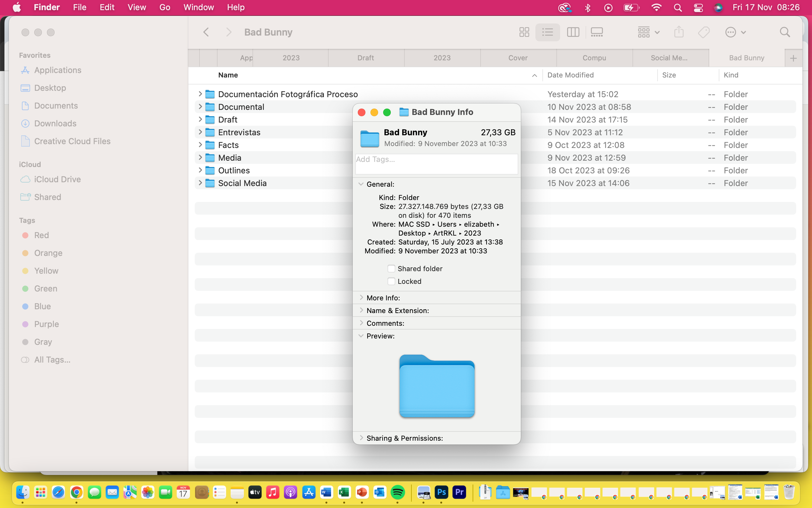
Task: Open the Edit menu
Action: point(107,7)
